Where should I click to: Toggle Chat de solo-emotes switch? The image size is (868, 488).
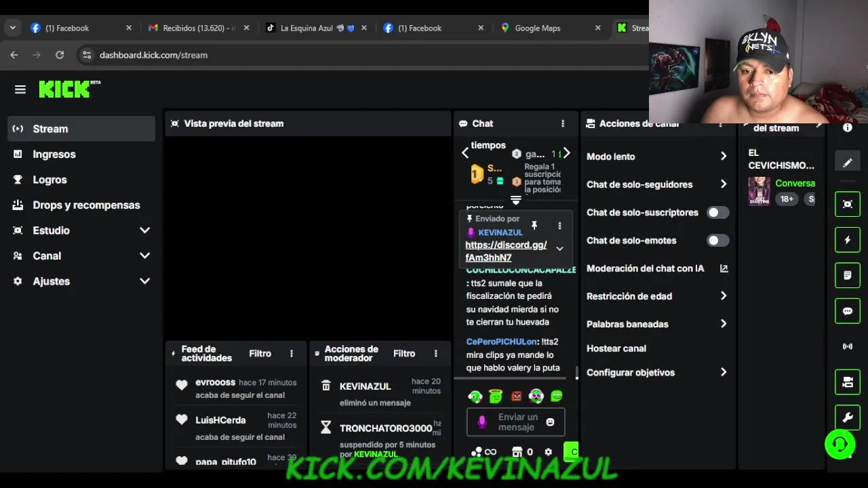coord(717,241)
